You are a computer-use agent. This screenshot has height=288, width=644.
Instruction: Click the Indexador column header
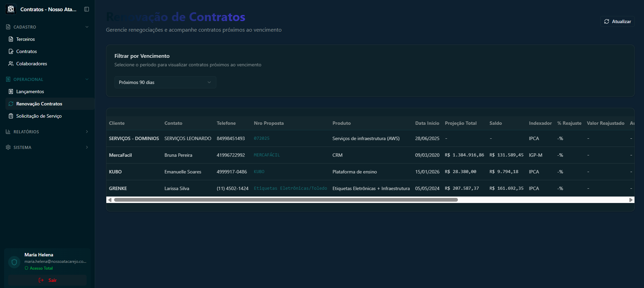click(x=540, y=123)
